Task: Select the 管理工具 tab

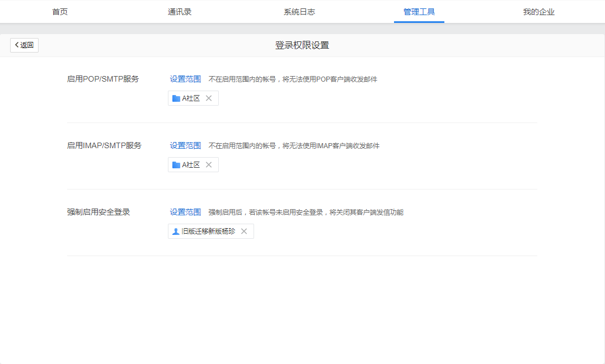Action: click(x=419, y=12)
